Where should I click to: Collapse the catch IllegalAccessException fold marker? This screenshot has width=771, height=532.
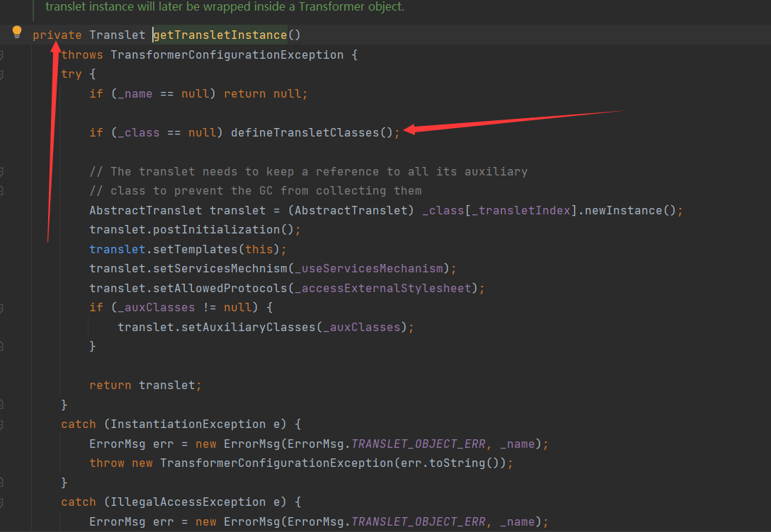point(2,502)
